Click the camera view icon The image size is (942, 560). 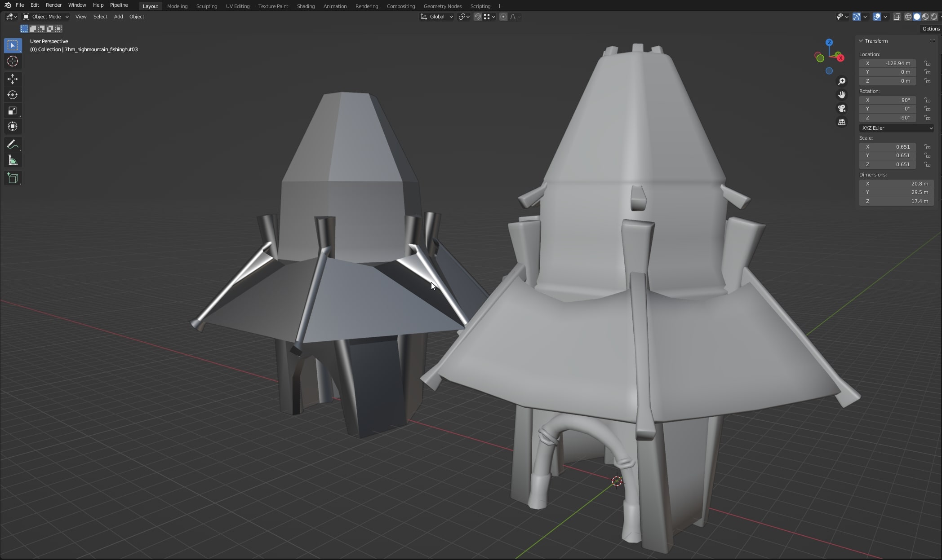(x=842, y=109)
